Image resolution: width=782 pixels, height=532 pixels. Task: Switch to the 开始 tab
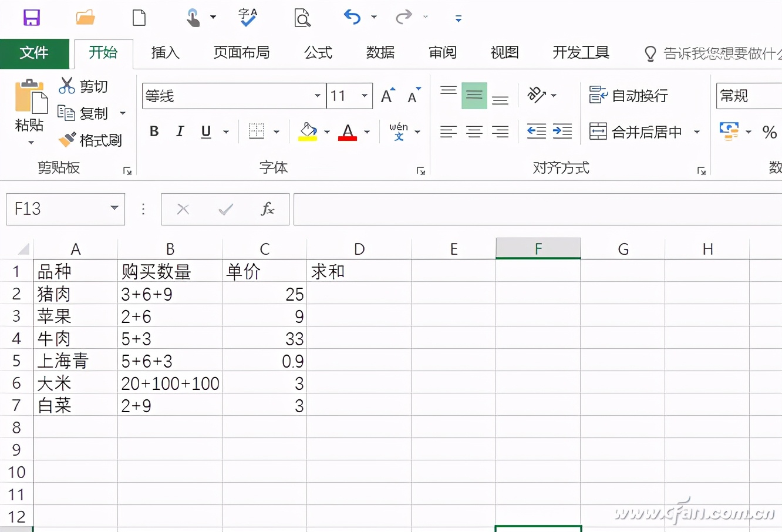103,53
